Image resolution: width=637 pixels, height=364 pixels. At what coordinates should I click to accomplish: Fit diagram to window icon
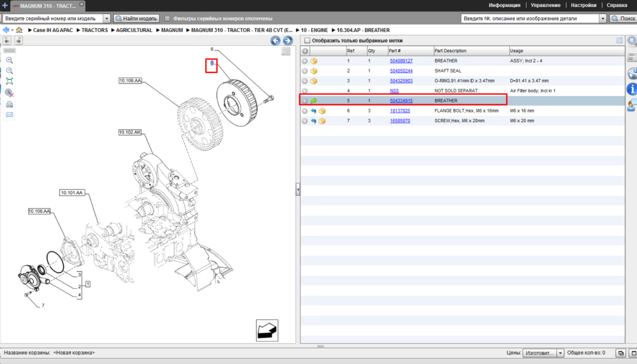pyautogui.click(x=10, y=81)
